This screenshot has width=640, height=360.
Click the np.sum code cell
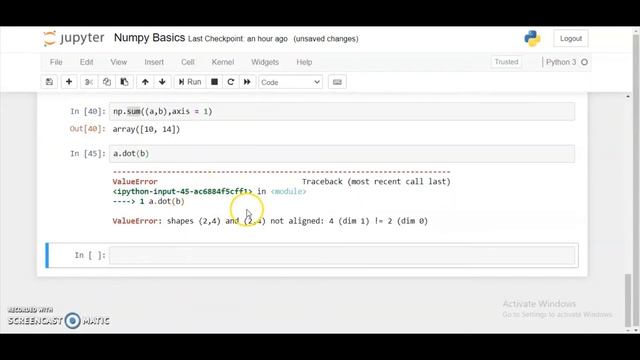pos(342,111)
